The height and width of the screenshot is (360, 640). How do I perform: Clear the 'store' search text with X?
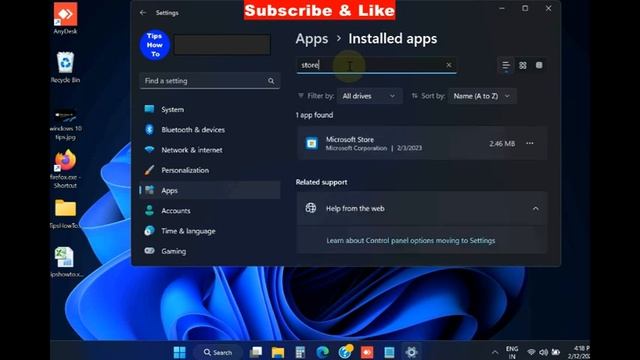click(x=449, y=65)
